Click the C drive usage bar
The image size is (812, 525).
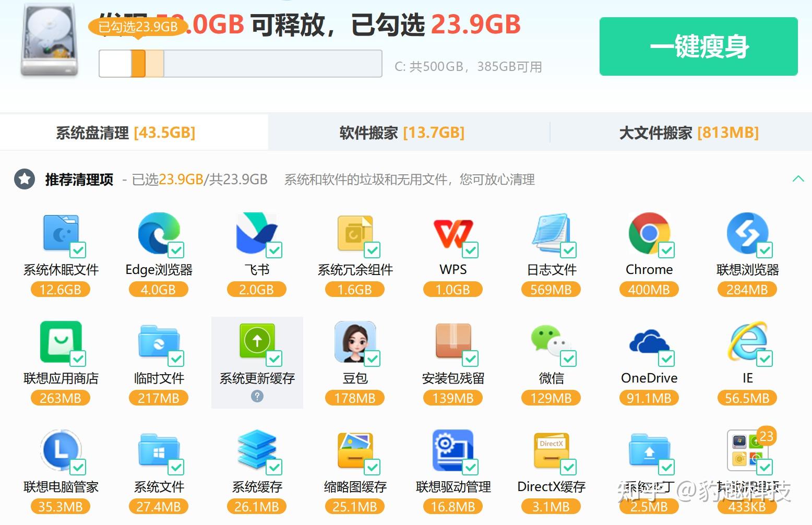[x=241, y=64]
